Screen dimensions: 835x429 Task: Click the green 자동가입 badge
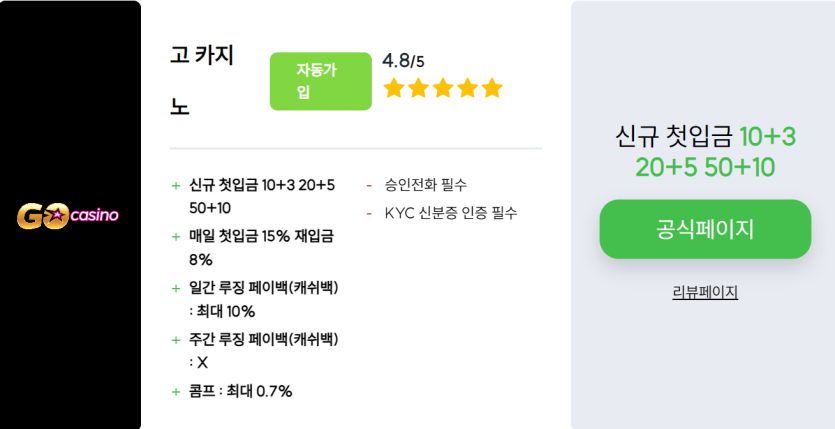(x=321, y=81)
